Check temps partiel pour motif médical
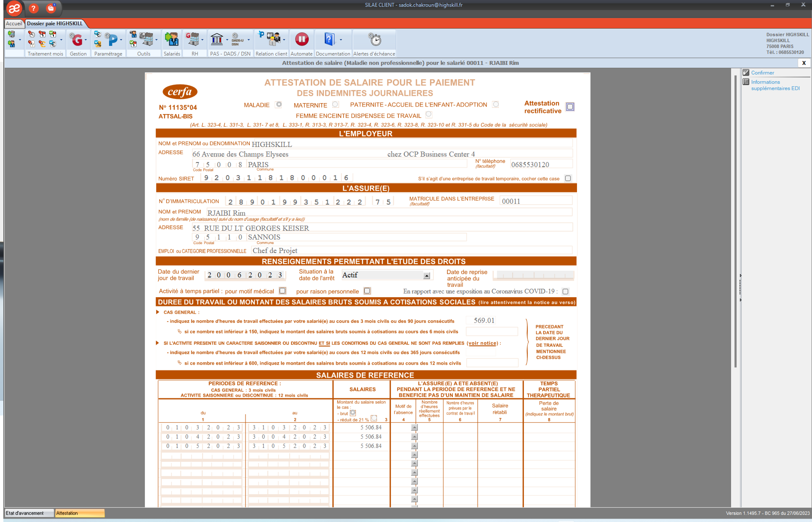The width and height of the screenshot is (812, 522). 282,291
